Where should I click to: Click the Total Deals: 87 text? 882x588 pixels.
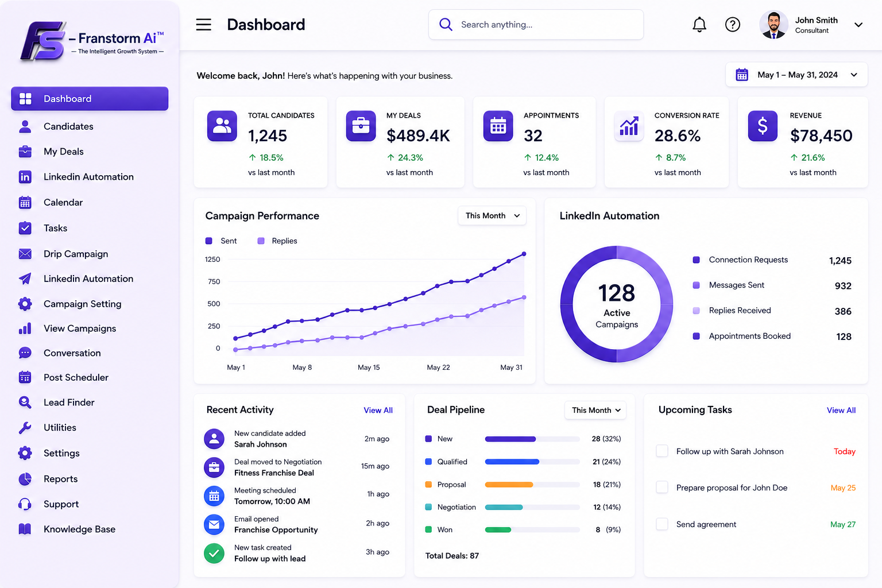(x=452, y=556)
